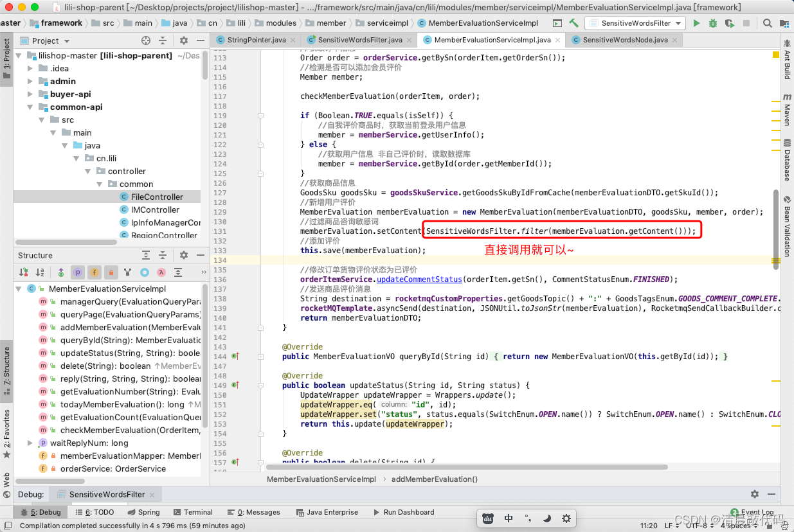Open the Event Log
794x532 pixels.
[x=752, y=512]
